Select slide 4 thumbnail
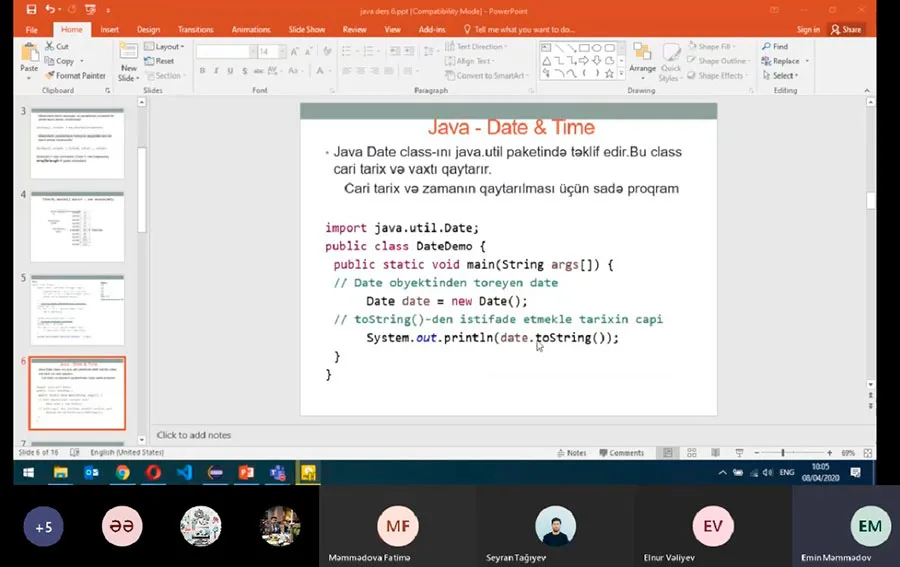The width and height of the screenshot is (900, 567). coord(77,227)
